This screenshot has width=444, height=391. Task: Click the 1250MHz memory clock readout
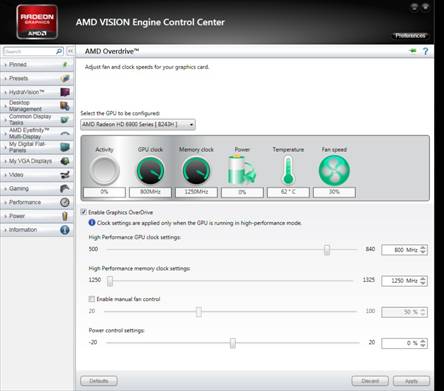pyautogui.click(x=196, y=192)
